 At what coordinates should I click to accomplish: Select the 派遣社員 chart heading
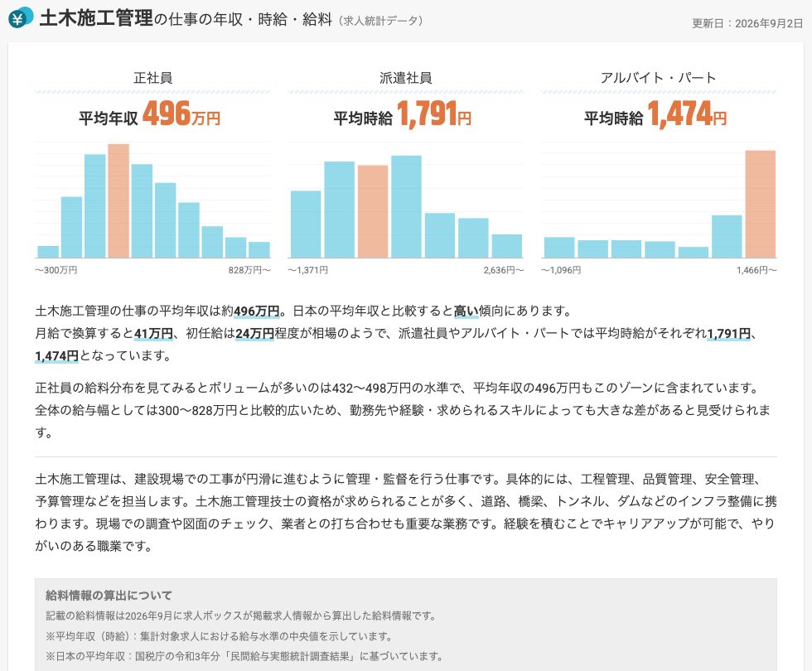pos(405,78)
